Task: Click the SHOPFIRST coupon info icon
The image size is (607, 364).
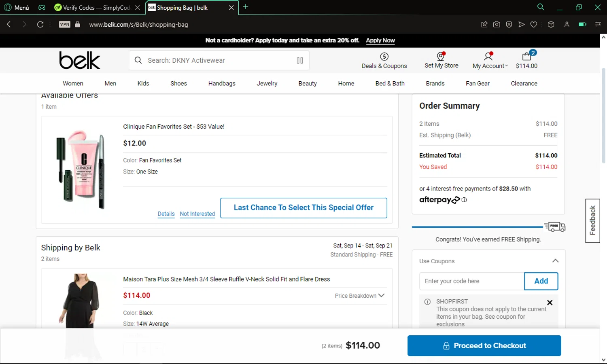Action: [x=427, y=302]
